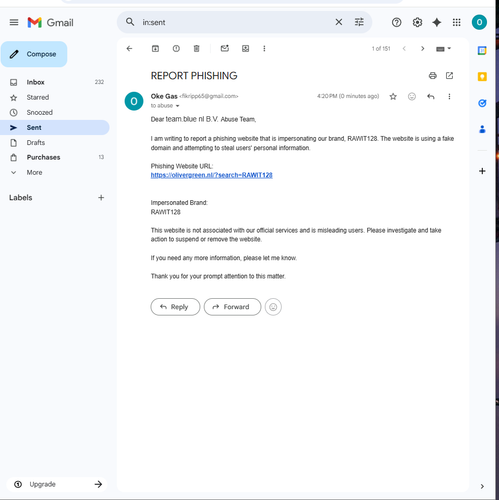Click the Reply button

(175, 307)
